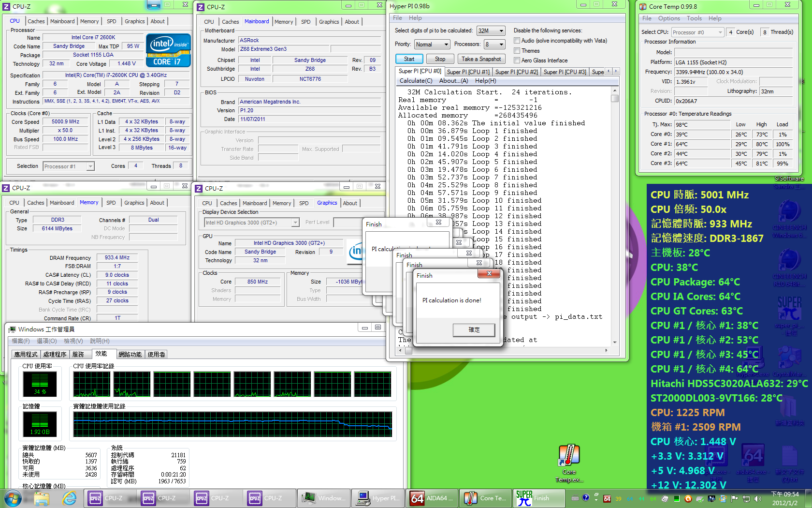Screen dimensions: 812x508
Task: Open the 檢視(V) menu in Task Manager
Action: click(x=73, y=341)
